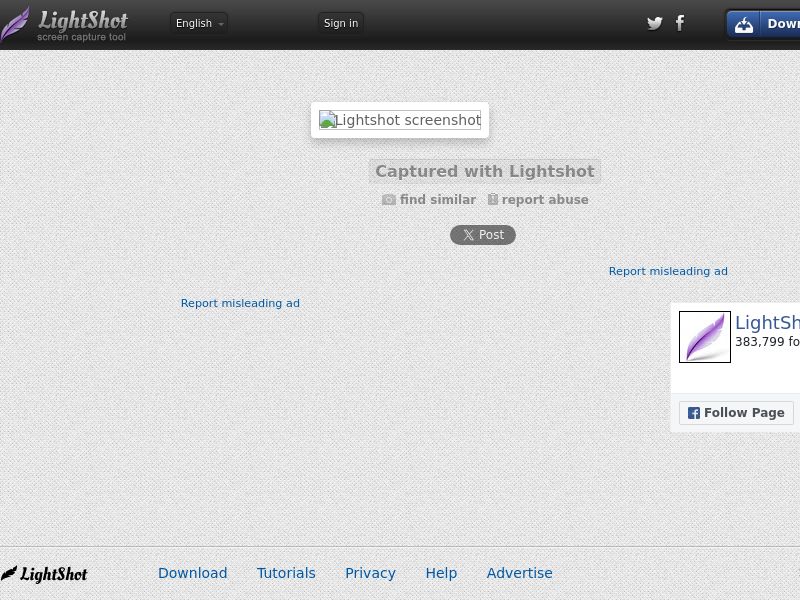
Task: Click the Post button to share
Action: (483, 235)
